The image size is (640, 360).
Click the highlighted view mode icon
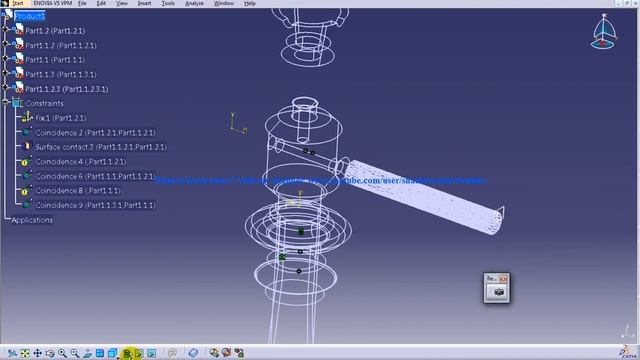point(127,353)
